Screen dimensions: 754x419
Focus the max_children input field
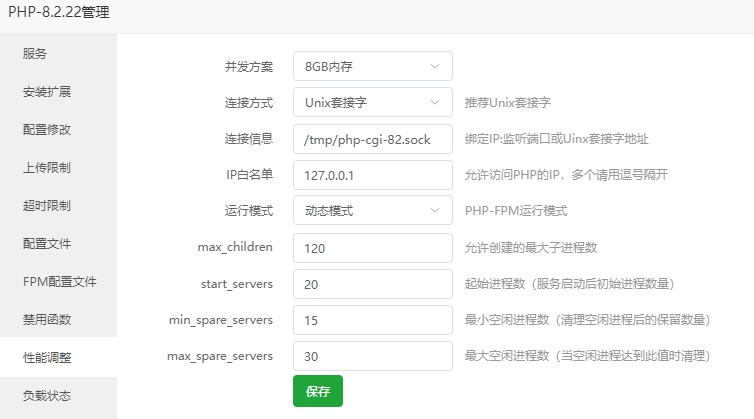pyautogui.click(x=373, y=248)
